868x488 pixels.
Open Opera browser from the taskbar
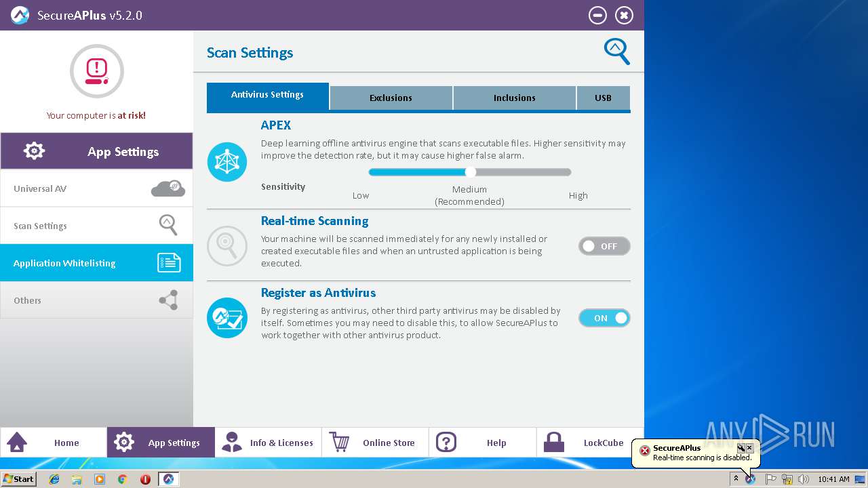click(145, 479)
